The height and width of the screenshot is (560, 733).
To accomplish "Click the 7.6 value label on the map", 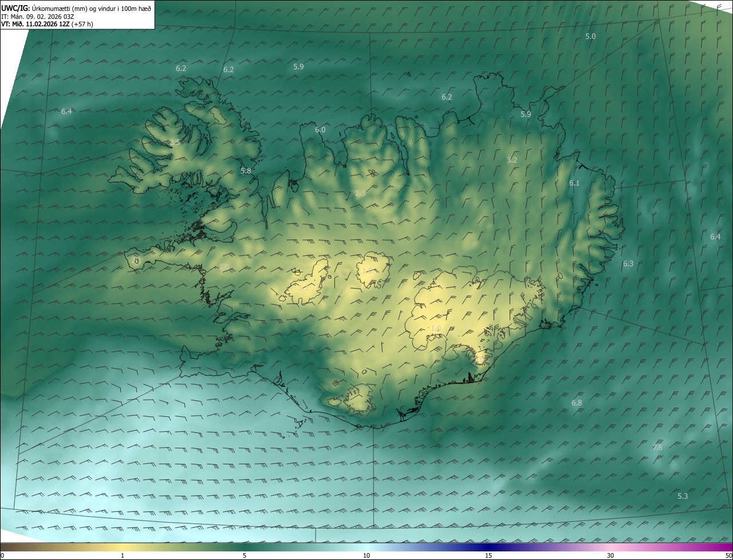I will [x=657, y=448].
